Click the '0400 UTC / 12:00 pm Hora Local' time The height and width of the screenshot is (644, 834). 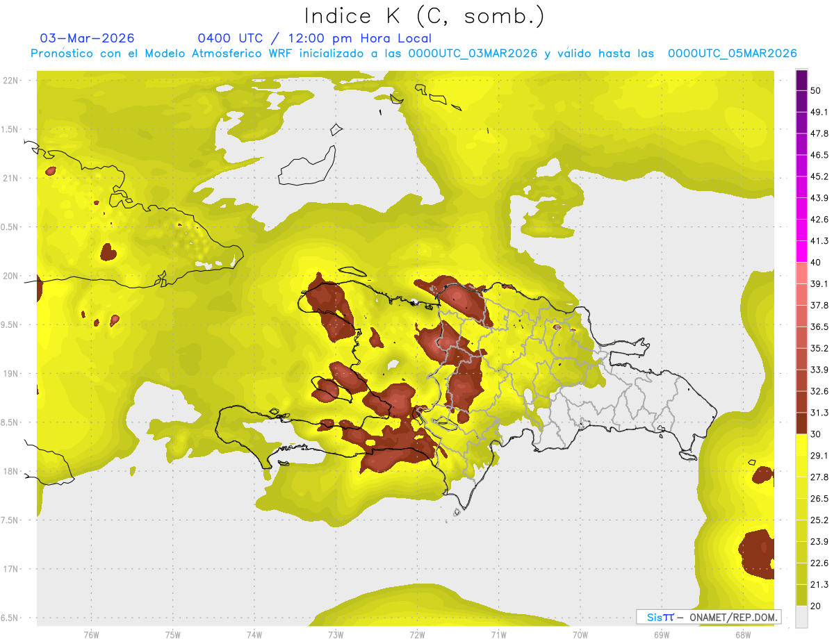coord(315,38)
